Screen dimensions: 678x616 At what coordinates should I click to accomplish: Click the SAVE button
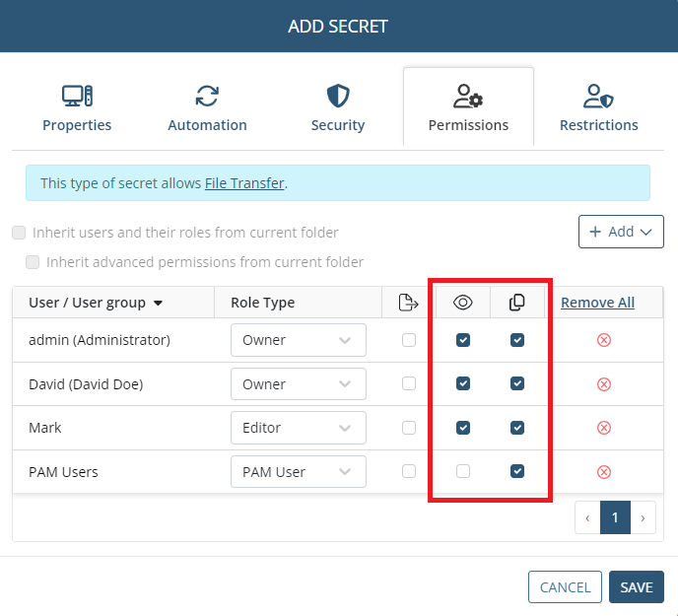click(636, 587)
